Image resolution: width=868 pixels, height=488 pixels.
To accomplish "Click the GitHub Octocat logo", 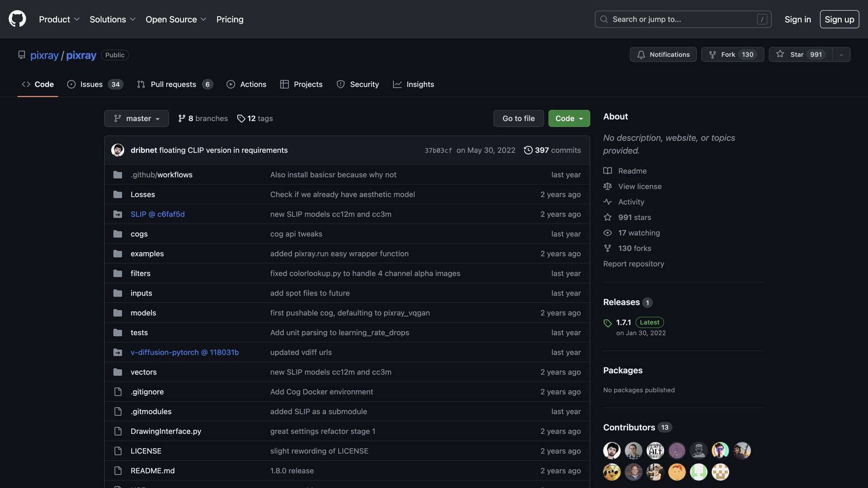I will click(x=17, y=19).
